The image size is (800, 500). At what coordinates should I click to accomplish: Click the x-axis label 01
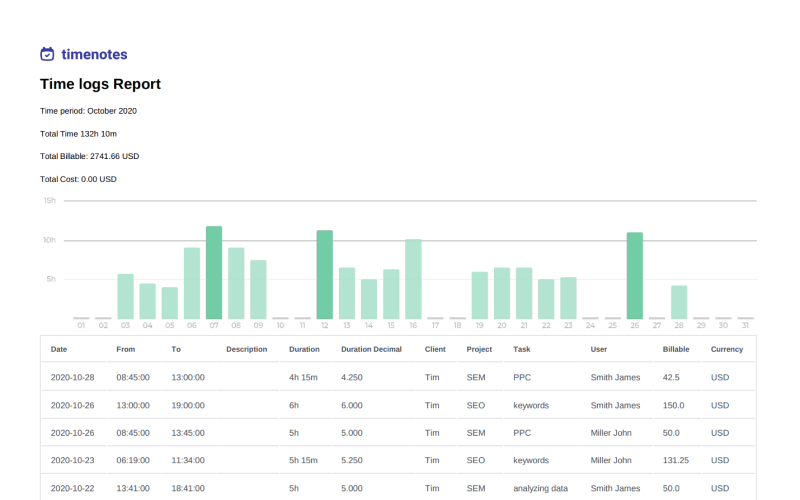[x=81, y=326]
